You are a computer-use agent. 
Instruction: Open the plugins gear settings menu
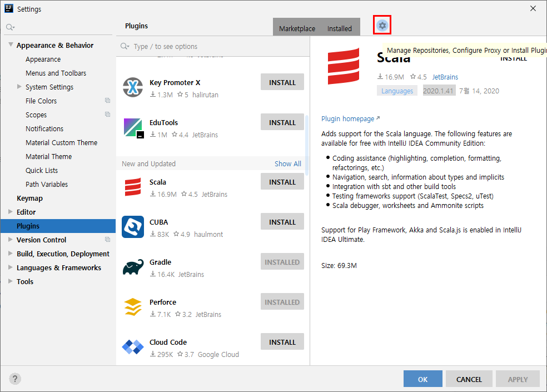pyautogui.click(x=382, y=25)
